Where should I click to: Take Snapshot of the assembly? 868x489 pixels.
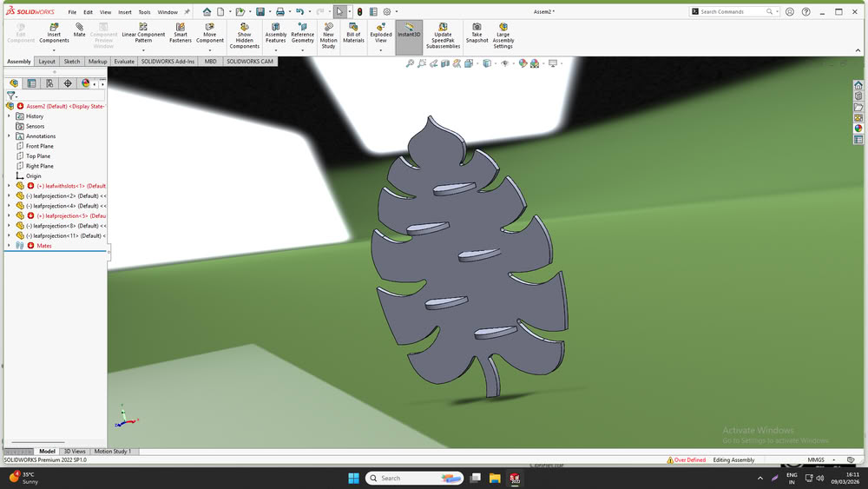pyautogui.click(x=477, y=33)
